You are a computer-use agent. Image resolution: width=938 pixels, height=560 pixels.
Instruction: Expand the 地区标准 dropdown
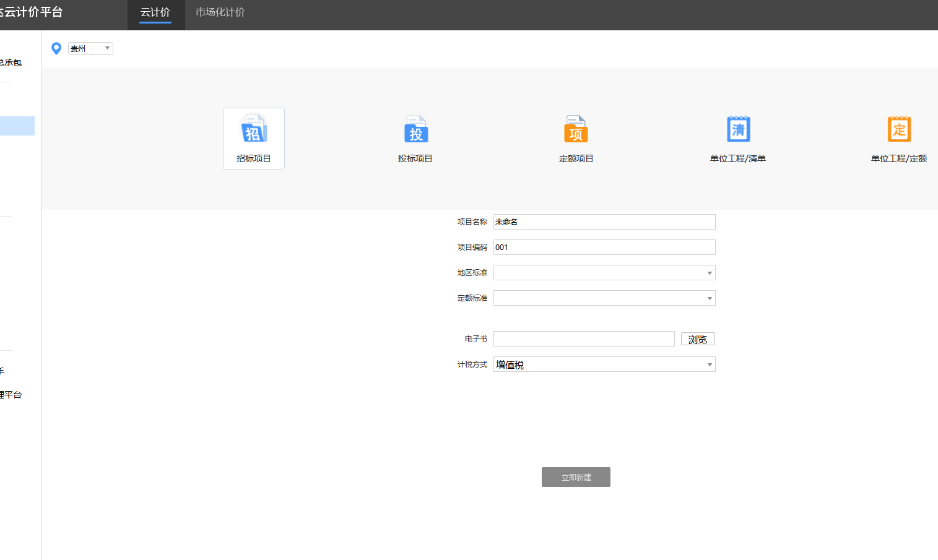tap(604, 273)
